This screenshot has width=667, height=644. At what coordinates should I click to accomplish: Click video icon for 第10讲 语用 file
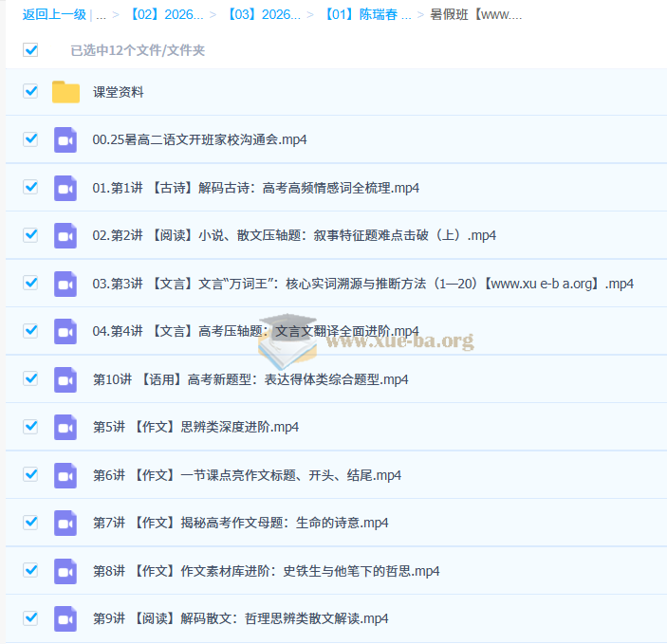[65, 379]
